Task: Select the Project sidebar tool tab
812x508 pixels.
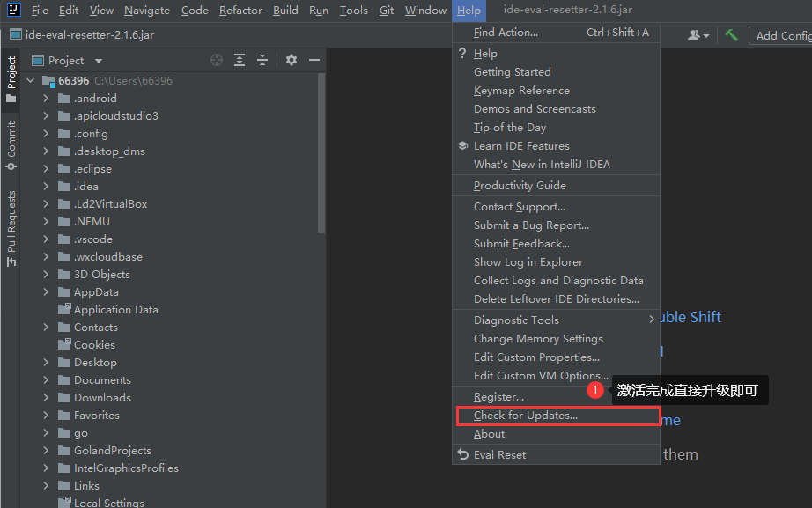Action: click(11, 80)
